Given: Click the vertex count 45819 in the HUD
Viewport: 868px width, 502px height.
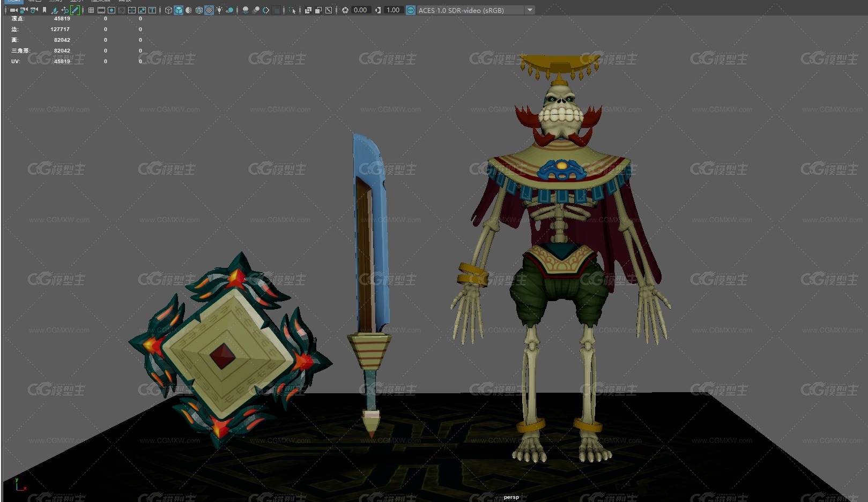Looking at the screenshot, I should coord(62,19).
